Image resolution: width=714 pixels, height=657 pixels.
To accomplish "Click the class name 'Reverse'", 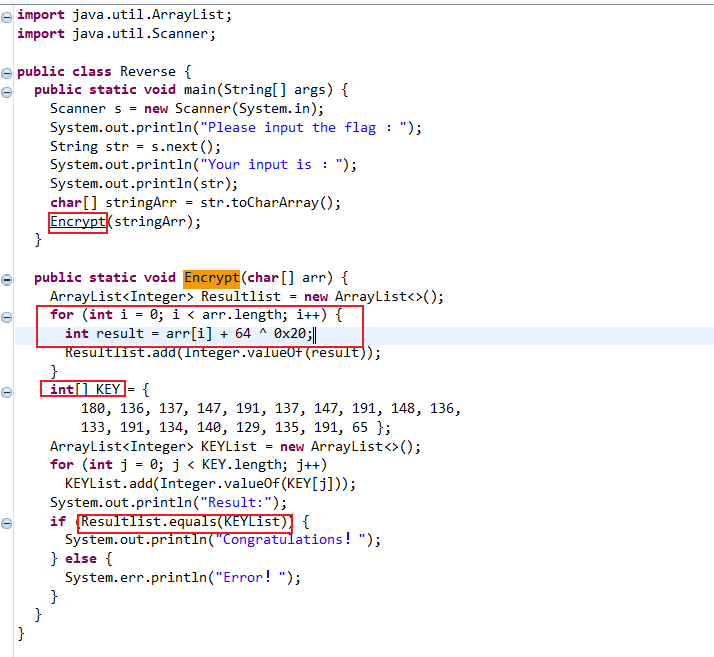I will pyautogui.click(x=148, y=71).
